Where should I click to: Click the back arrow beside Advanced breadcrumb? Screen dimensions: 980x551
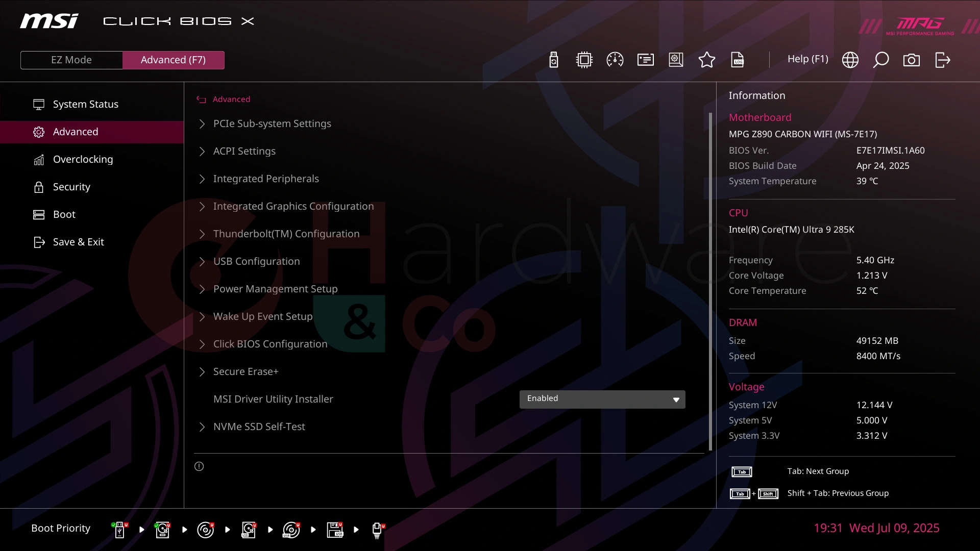point(201,99)
